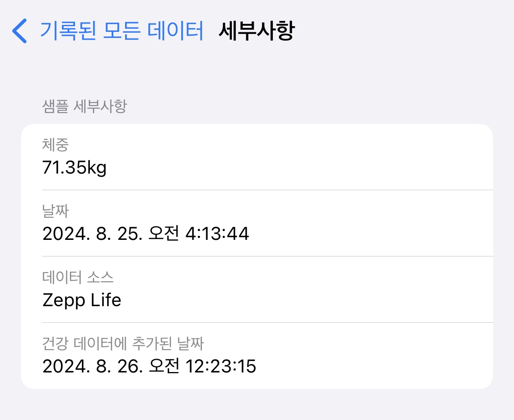Tap the 체중 row in the details card
Image resolution: width=514 pixels, height=420 pixels.
(x=257, y=157)
